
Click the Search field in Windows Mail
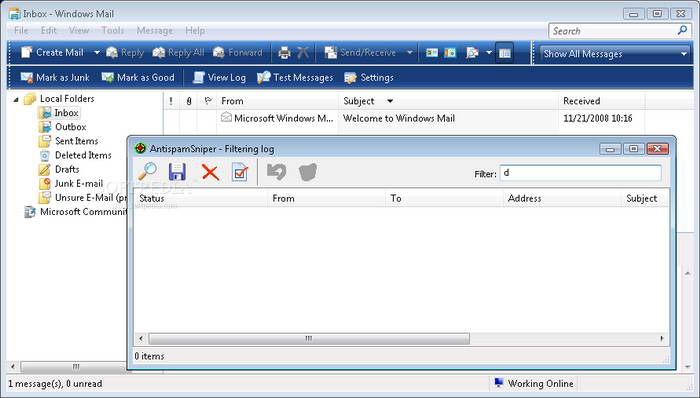coord(612,31)
